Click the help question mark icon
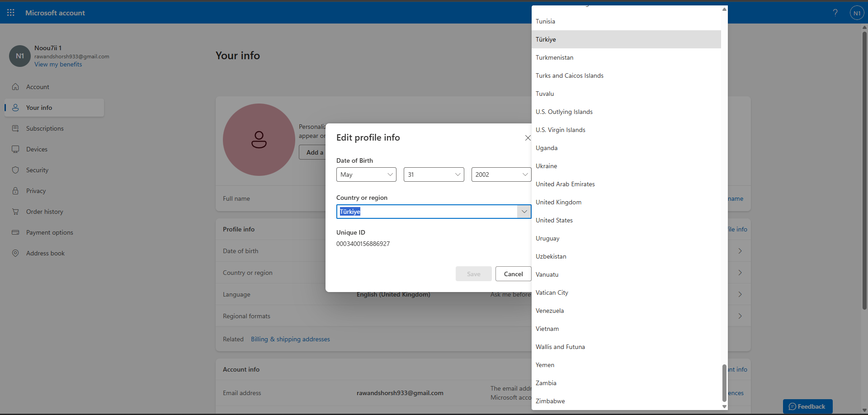This screenshot has width=868, height=415. click(835, 13)
